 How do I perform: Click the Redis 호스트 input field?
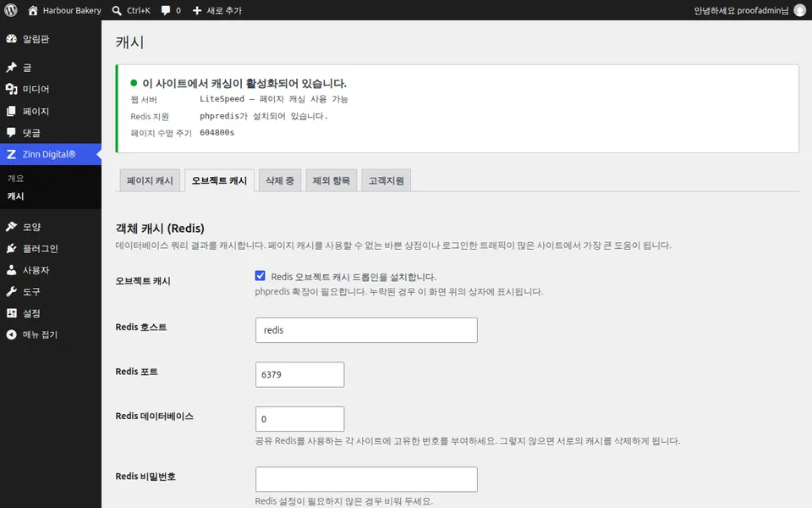point(366,330)
